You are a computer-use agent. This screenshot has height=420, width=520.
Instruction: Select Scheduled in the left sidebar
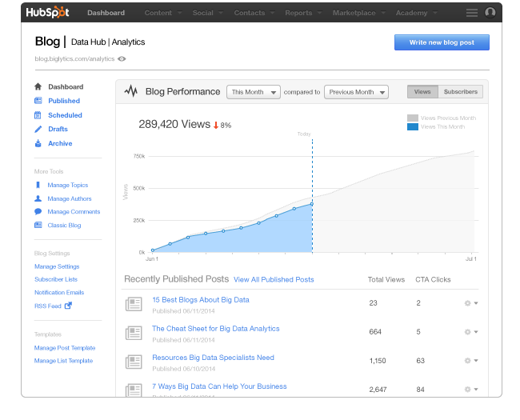tap(65, 115)
